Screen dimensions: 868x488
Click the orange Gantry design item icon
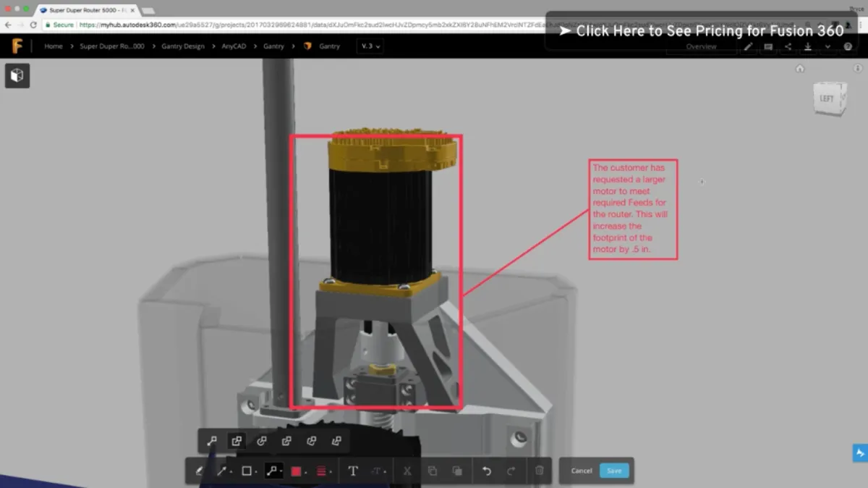307,46
